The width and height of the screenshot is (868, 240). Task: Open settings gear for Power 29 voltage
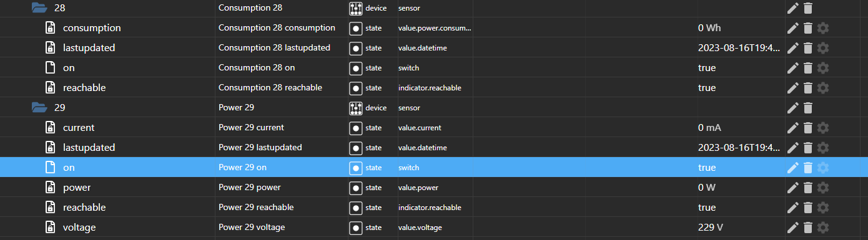click(823, 228)
